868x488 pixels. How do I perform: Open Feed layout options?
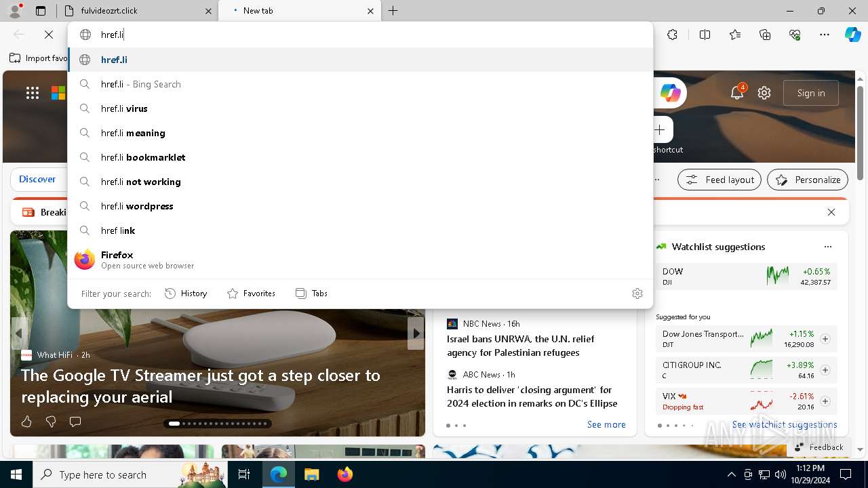coord(719,180)
